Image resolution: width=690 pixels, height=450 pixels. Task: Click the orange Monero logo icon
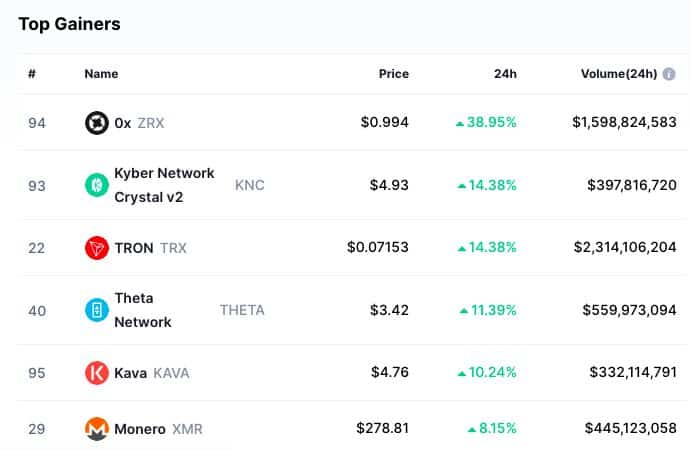[97, 429]
